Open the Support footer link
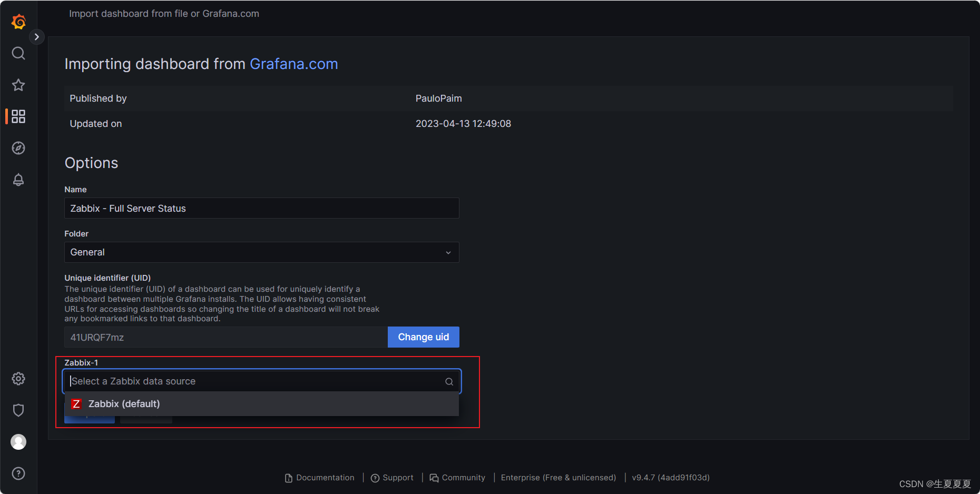 [392, 478]
